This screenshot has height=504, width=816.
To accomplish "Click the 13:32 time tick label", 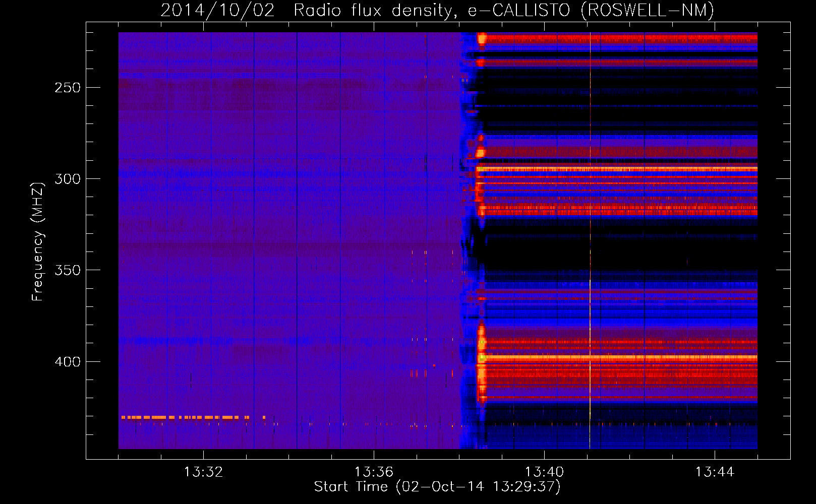I will [x=203, y=472].
